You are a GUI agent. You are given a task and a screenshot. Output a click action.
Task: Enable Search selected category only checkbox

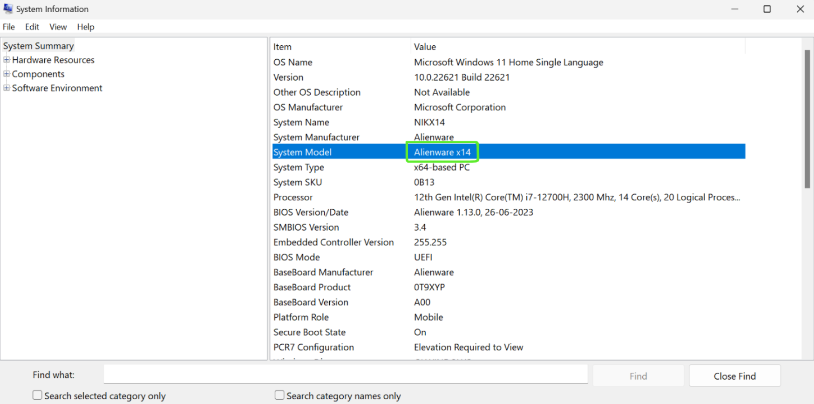pyautogui.click(x=38, y=396)
